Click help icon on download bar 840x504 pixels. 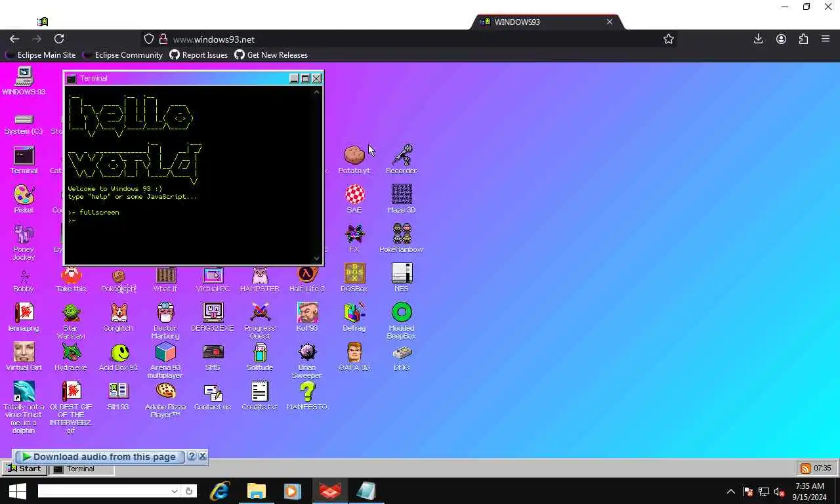click(192, 456)
